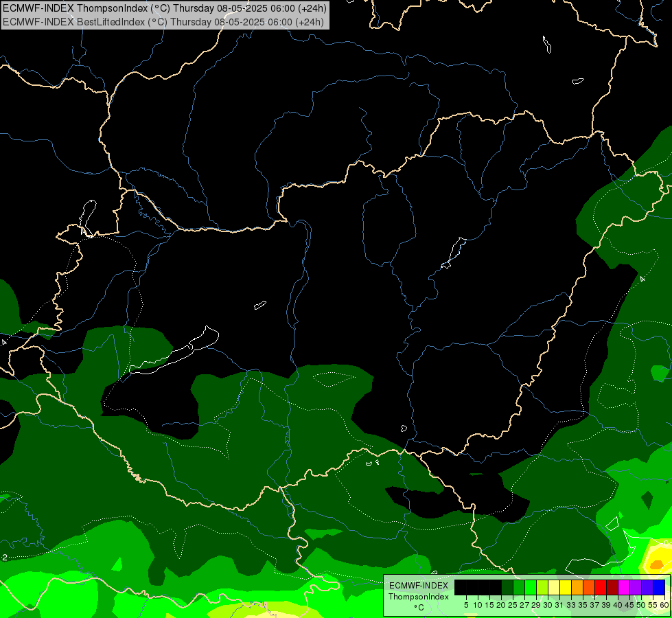
Task: Click the ThompsonIndex title line in the header
Action: click(x=165, y=8)
